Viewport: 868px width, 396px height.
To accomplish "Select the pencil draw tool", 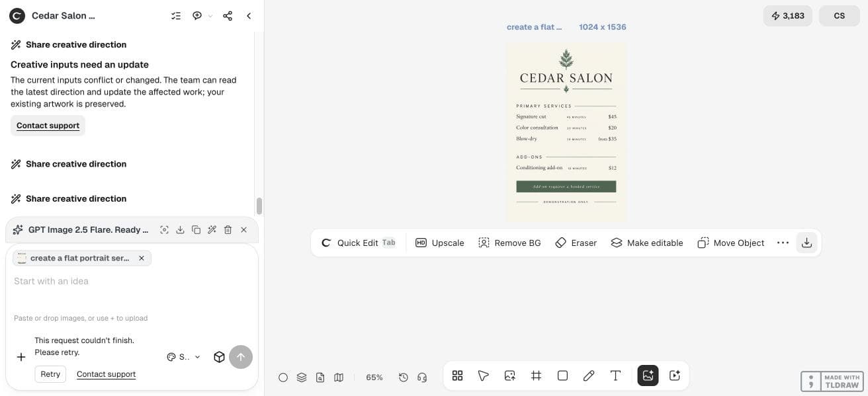I will click(589, 376).
